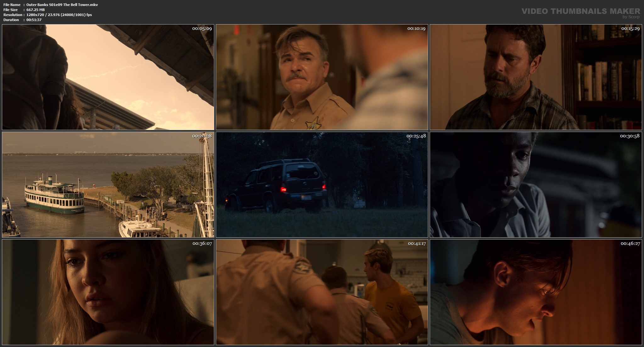This screenshot has width=644, height=347.
Task: Click the thumbnail timestamped 00:46:27
Action: (x=535, y=292)
